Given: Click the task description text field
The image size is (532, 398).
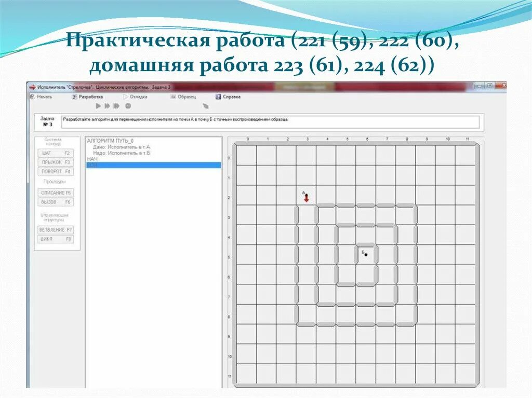Looking at the screenshot, I should click(270, 122).
